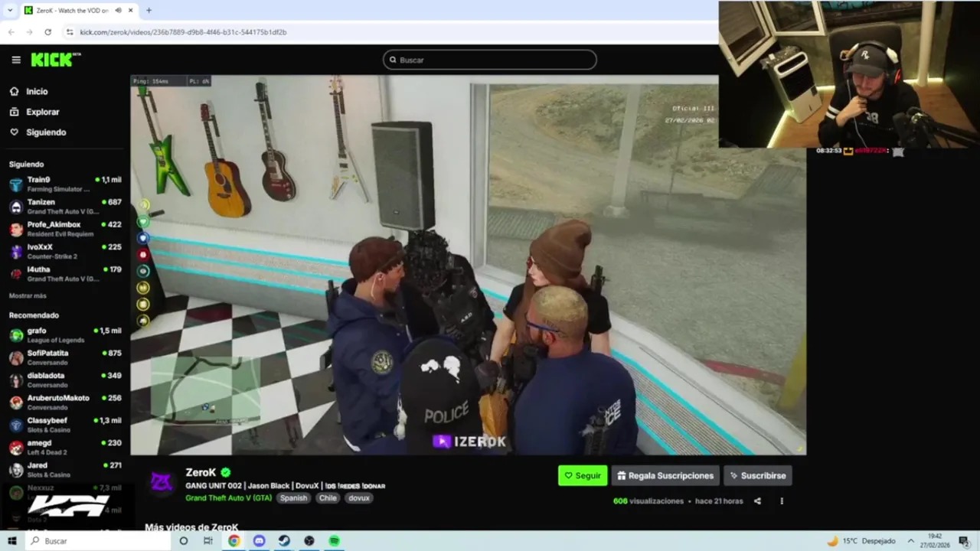
Task: Select the Chile tag
Action: click(328, 498)
